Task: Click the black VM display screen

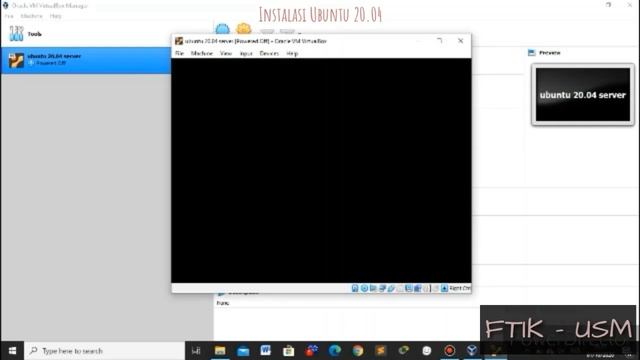Action: (x=321, y=170)
